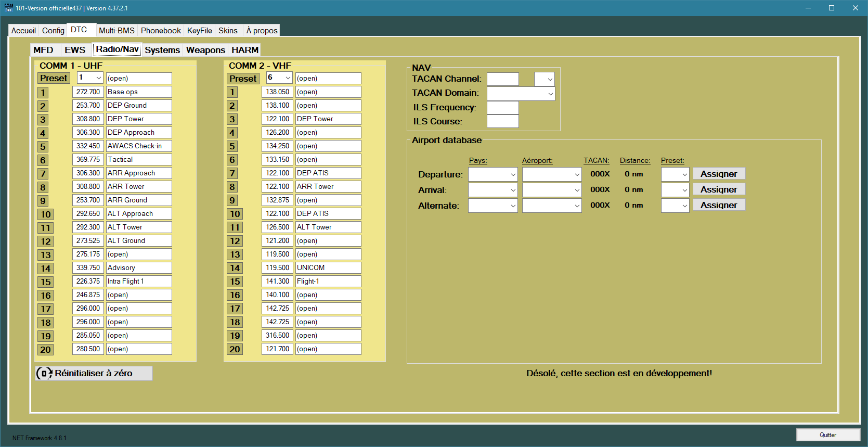
Task: Select COMM 1 channel 5 button
Action: click(x=43, y=147)
